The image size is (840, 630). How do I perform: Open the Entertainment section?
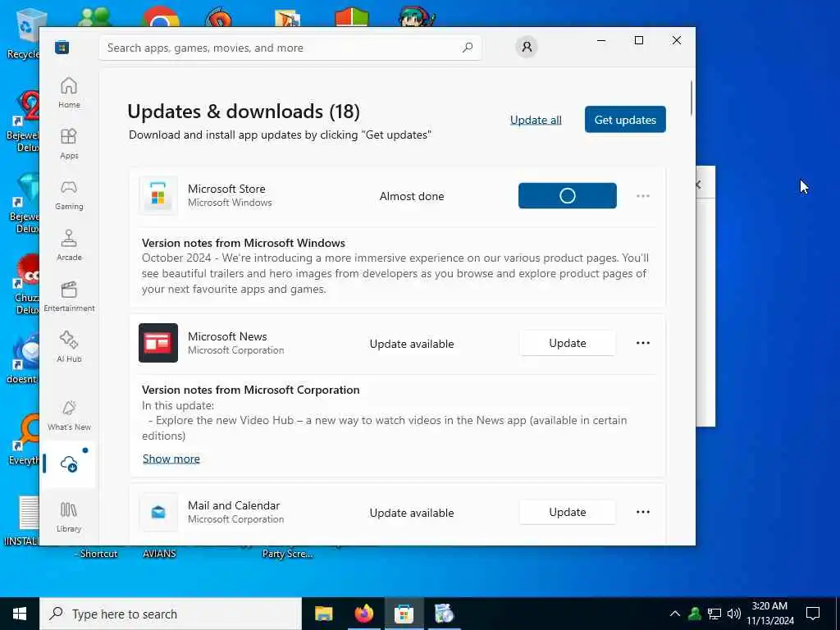[x=69, y=296]
